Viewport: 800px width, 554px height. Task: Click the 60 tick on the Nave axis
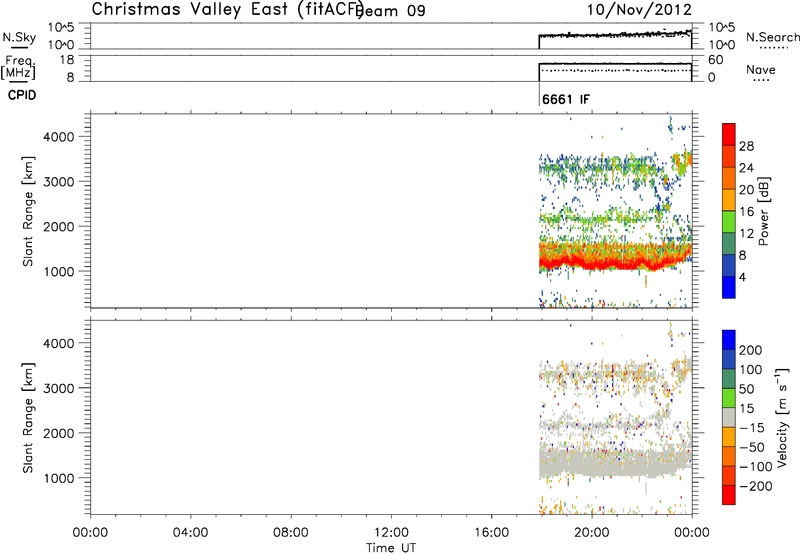[x=715, y=60]
